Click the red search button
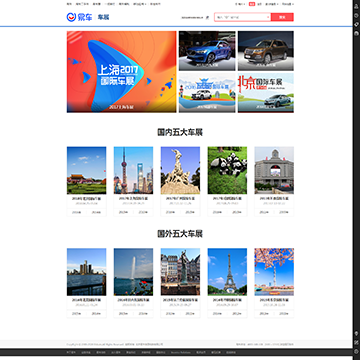The width and height of the screenshot is (360, 360). point(282,17)
